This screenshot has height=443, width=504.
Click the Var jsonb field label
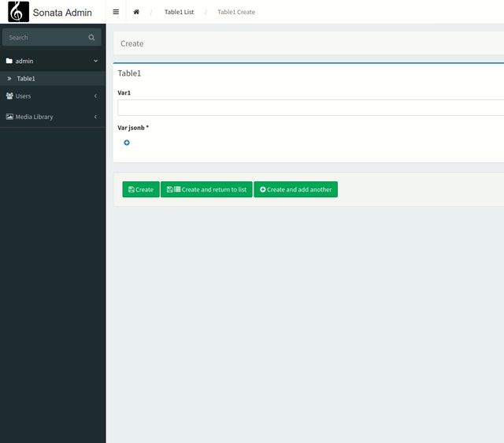coord(133,128)
